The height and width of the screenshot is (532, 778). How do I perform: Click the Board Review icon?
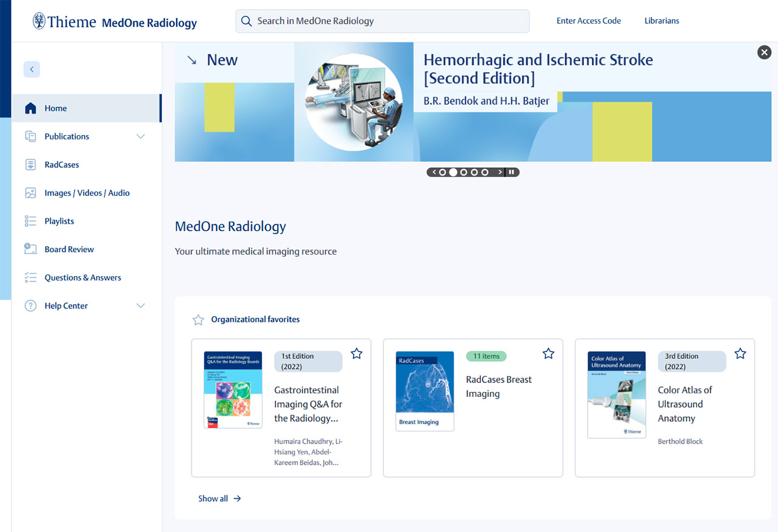click(30, 249)
